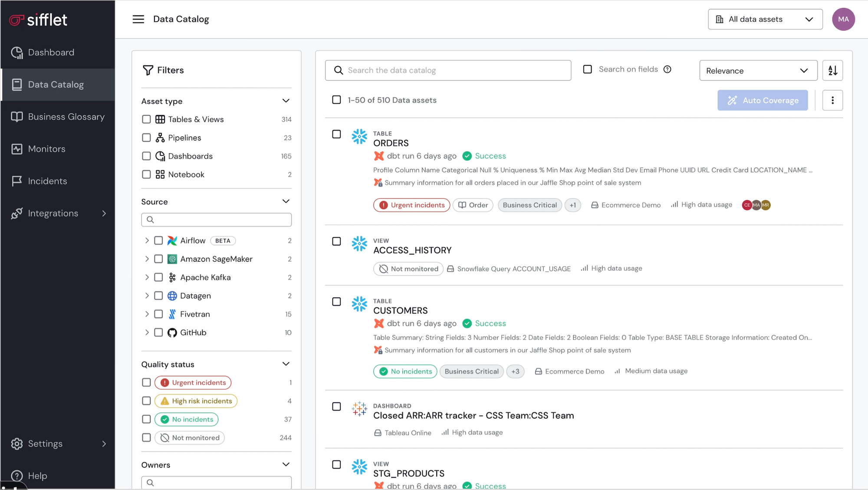Click the Tableau icon for Closed ARR dashboard
This screenshot has height=490, width=868.
(359, 408)
